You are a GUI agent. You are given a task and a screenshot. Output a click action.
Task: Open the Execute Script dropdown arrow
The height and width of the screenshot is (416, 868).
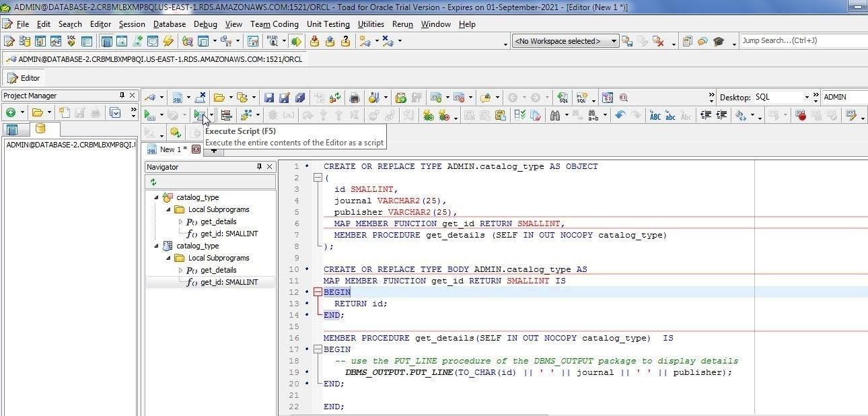(211, 115)
